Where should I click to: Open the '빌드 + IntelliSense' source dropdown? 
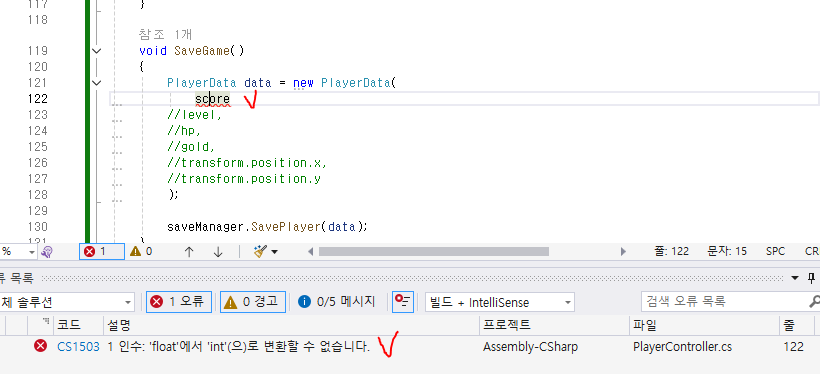(499, 302)
